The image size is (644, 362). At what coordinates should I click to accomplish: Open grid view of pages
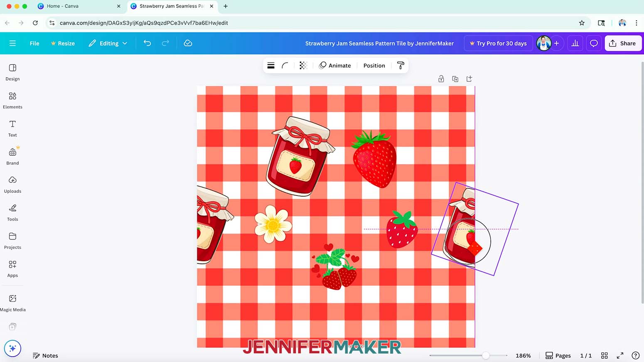point(605,355)
